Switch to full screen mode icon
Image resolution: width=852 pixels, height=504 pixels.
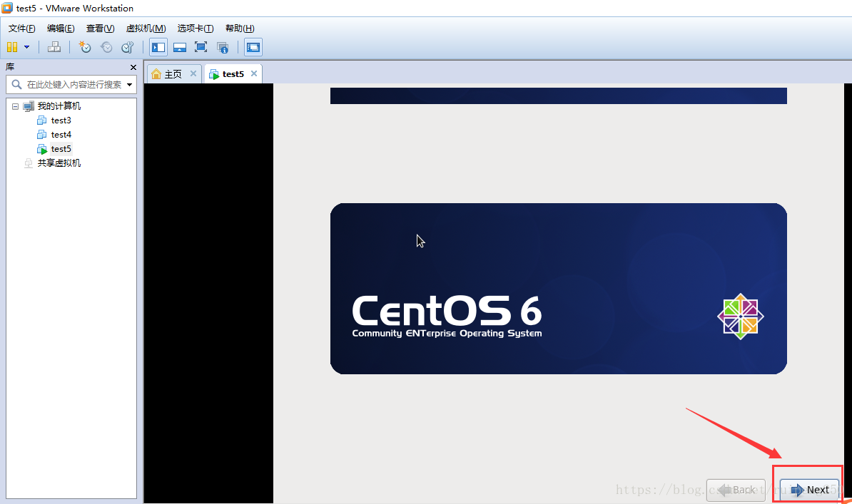coord(201,47)
